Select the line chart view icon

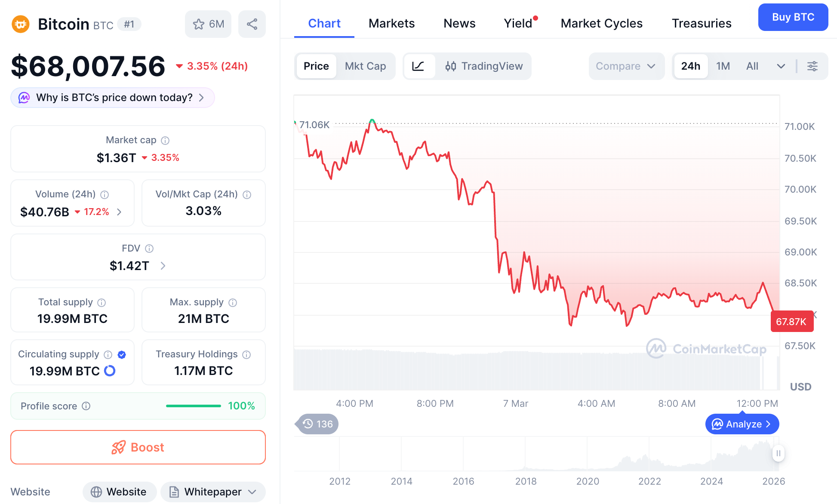[x=418, y=66]
